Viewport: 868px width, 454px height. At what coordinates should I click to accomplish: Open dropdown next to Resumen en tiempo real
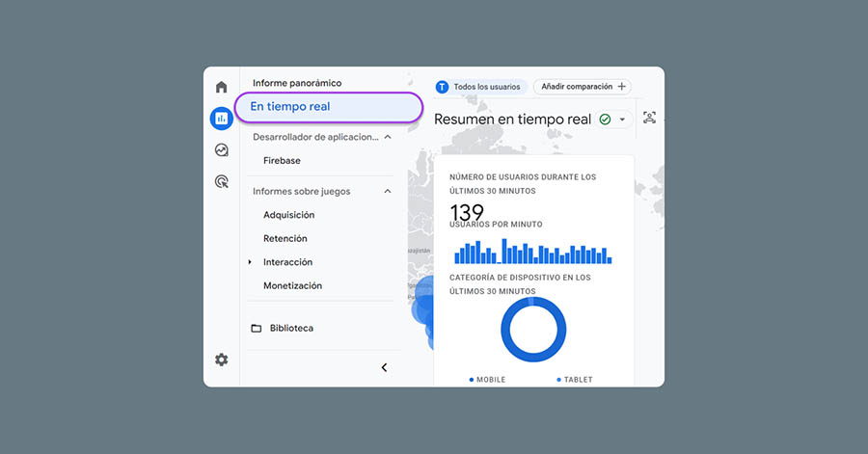(x=622, y=120)
